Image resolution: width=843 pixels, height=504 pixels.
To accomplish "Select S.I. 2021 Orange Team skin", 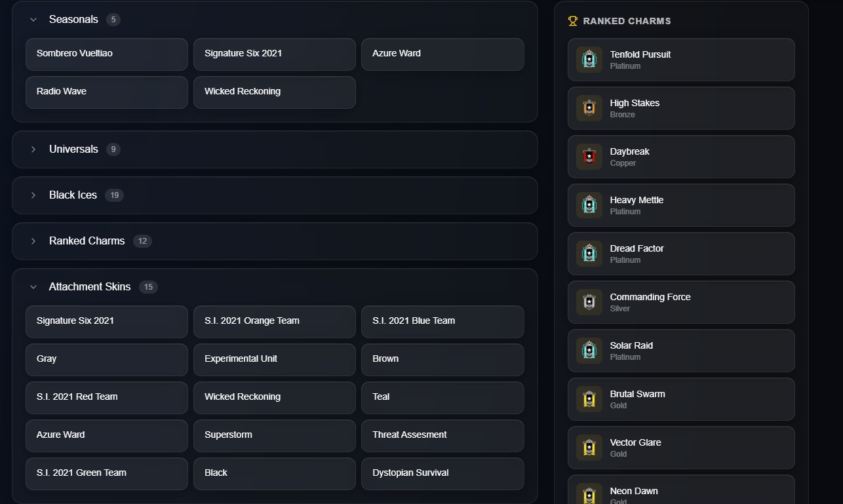I will 275,321.
